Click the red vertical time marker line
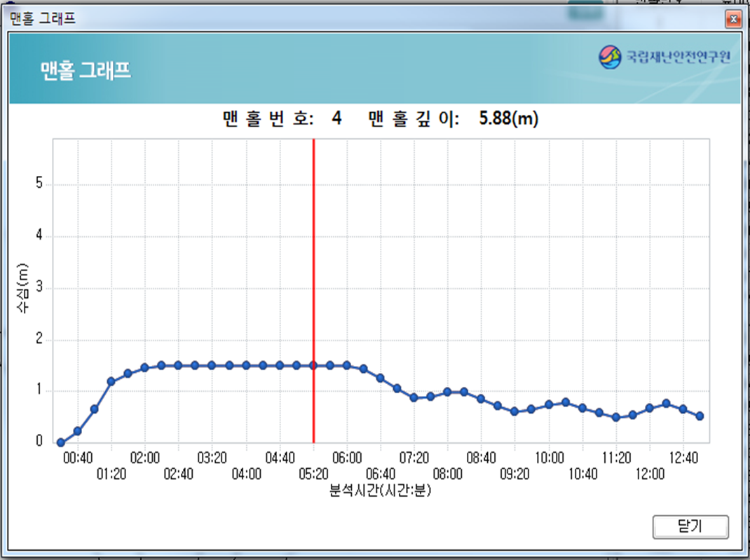This screenshot has height=560, width=750. tap(314, 291)
